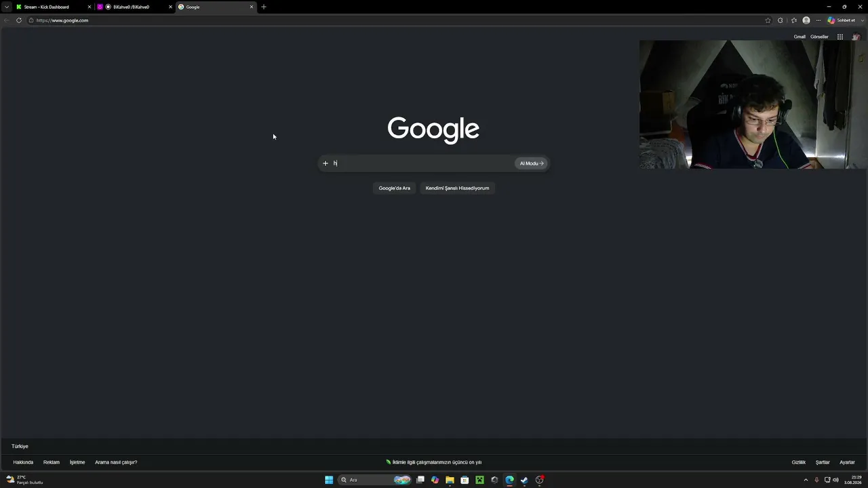Open the Görseller link
This screenshot has width=868, height=488.
point(819,37)
